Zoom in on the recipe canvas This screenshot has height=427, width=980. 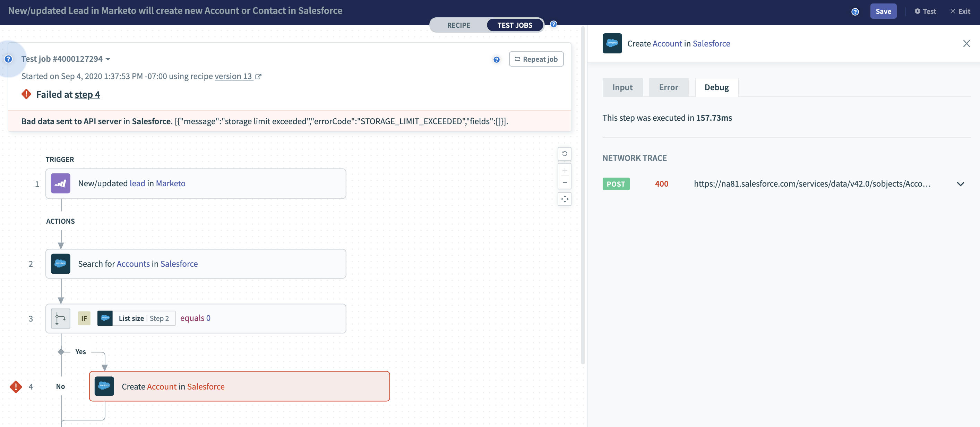564,171
